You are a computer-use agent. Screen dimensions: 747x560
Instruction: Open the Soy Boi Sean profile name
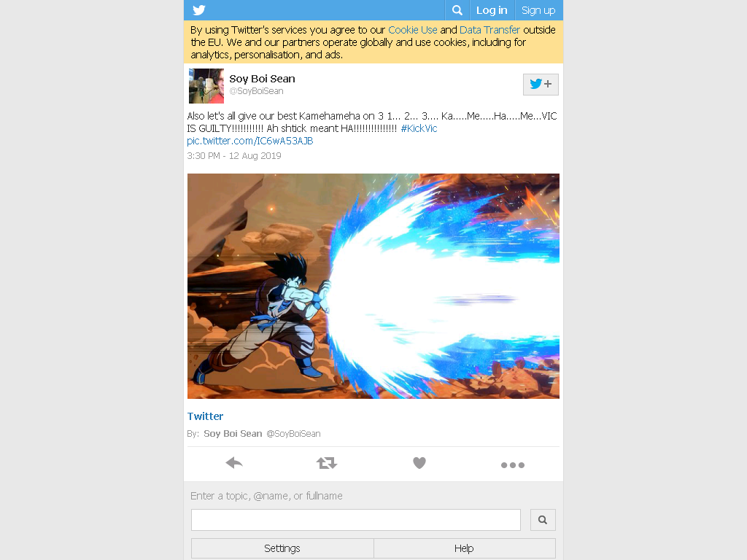point(262,79)
